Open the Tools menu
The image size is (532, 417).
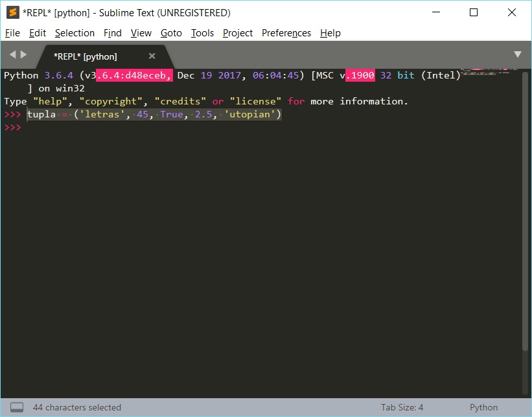pyautogui.click(x=203, y=33)
